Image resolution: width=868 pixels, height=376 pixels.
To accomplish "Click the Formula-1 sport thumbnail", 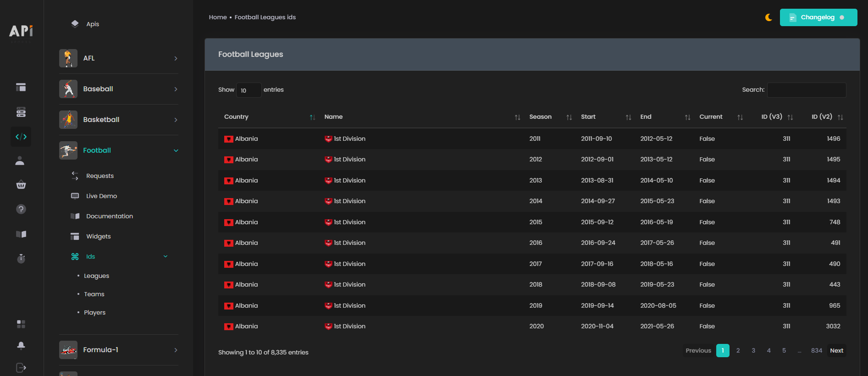I will [68, 350].
